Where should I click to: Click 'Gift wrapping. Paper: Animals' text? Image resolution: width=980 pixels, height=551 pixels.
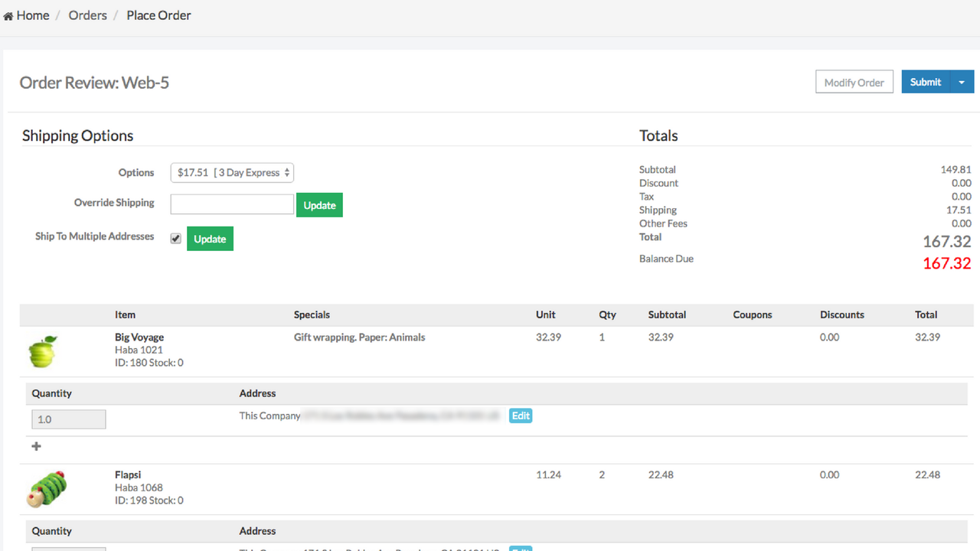point(359,337)
